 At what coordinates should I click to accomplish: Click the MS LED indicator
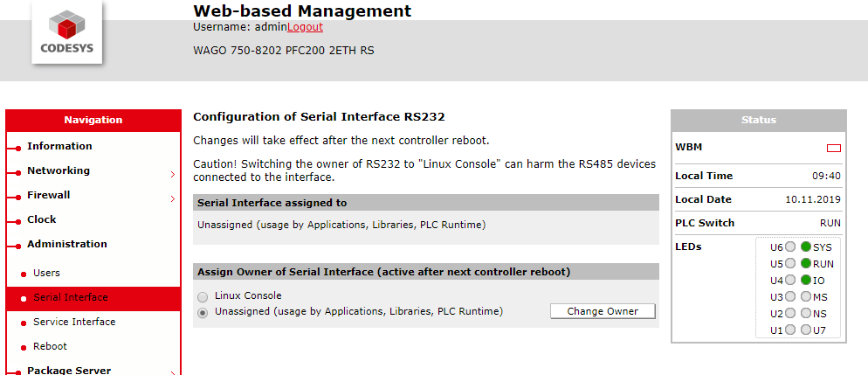click(805, 297)
